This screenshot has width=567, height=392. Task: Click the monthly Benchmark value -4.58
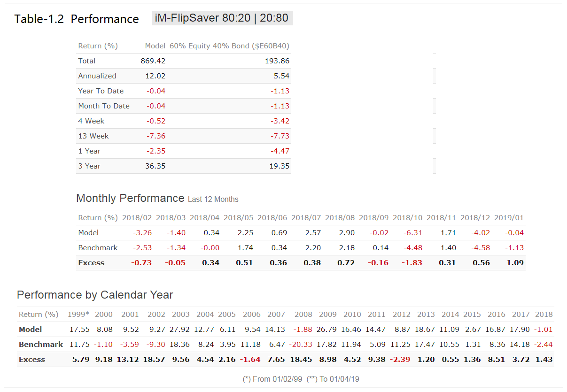coord(480,248)
